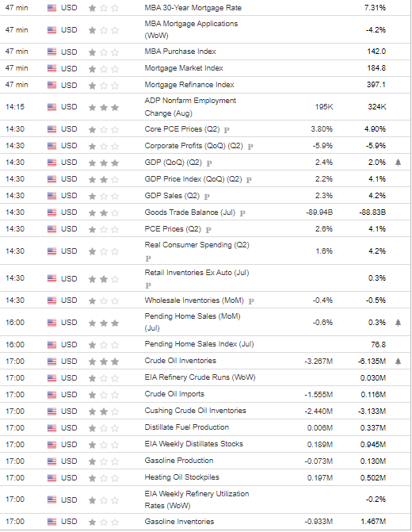
Task: Open the Gasoline Inventories event link
Action: tap(179, 522)
